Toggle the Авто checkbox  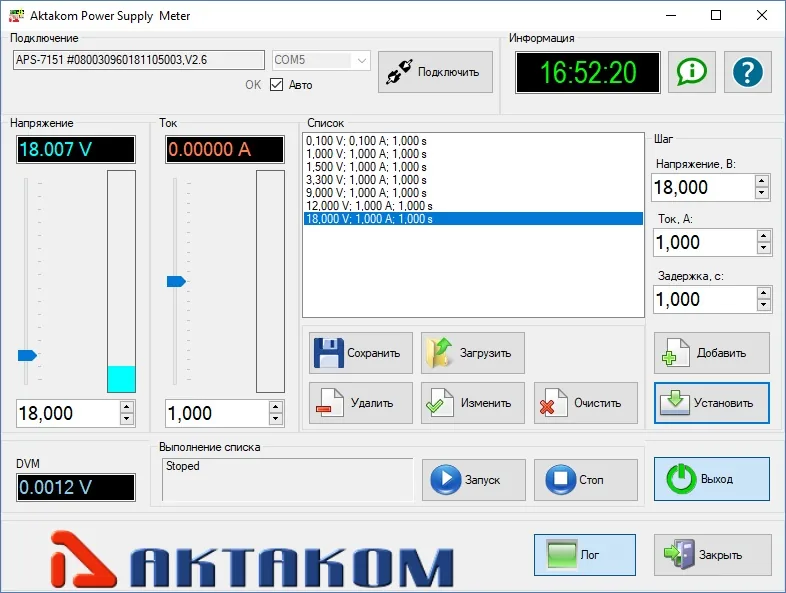point(276,85)
